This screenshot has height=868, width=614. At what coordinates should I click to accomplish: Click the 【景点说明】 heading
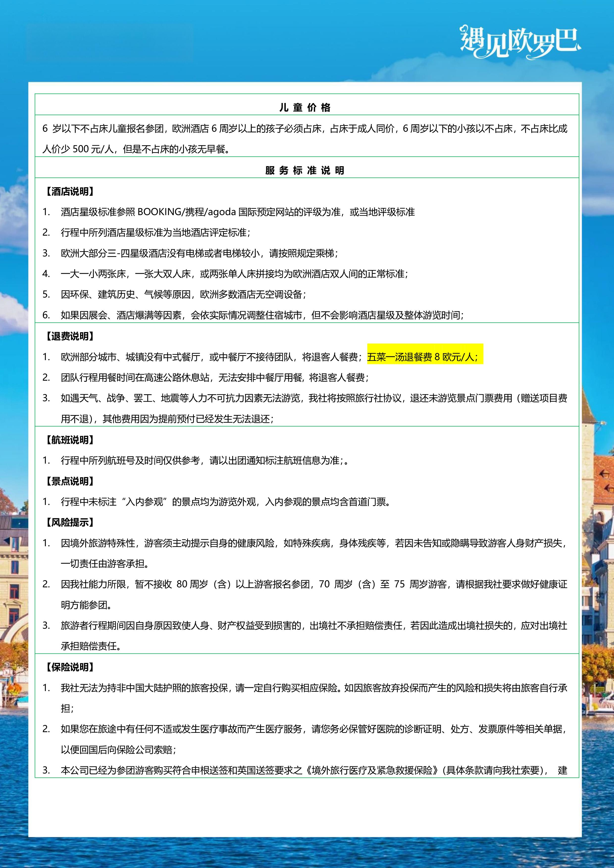(70, 481)
